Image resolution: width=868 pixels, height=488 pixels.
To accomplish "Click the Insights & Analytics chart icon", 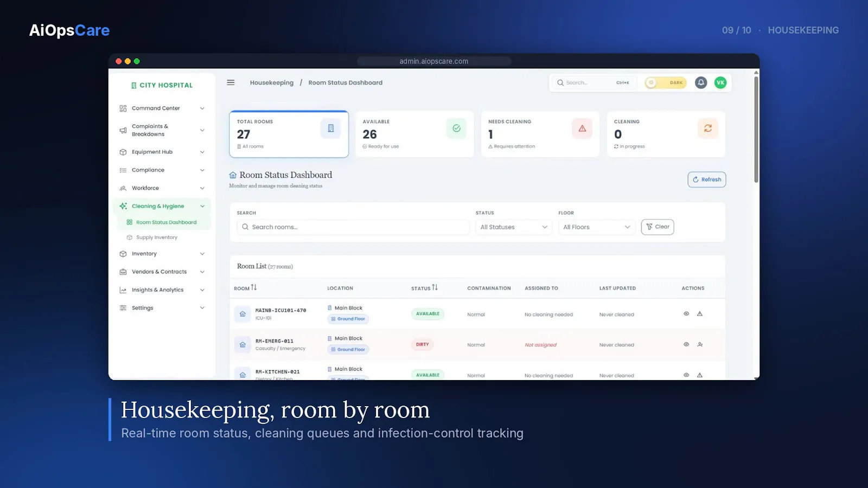I will (123, 290).
